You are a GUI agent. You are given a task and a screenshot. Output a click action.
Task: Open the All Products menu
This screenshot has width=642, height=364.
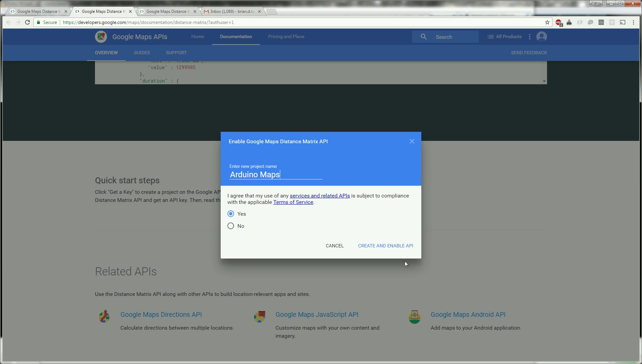[504, 37]
